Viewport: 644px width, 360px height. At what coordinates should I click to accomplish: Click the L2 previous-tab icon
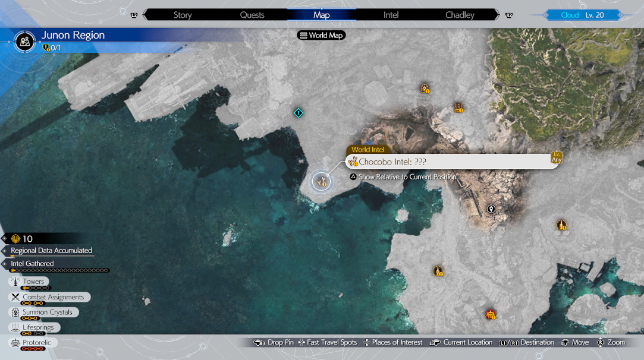click(x=134, y=15)
